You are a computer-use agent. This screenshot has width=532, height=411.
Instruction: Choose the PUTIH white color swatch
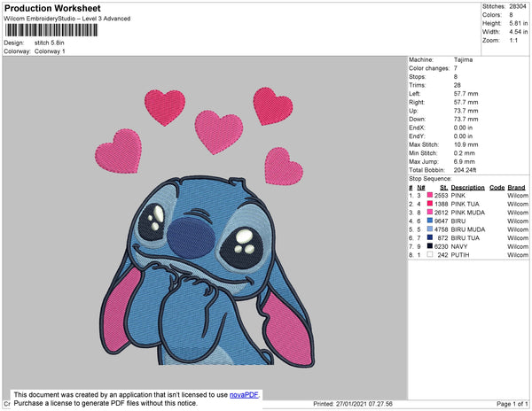point(432,255)
